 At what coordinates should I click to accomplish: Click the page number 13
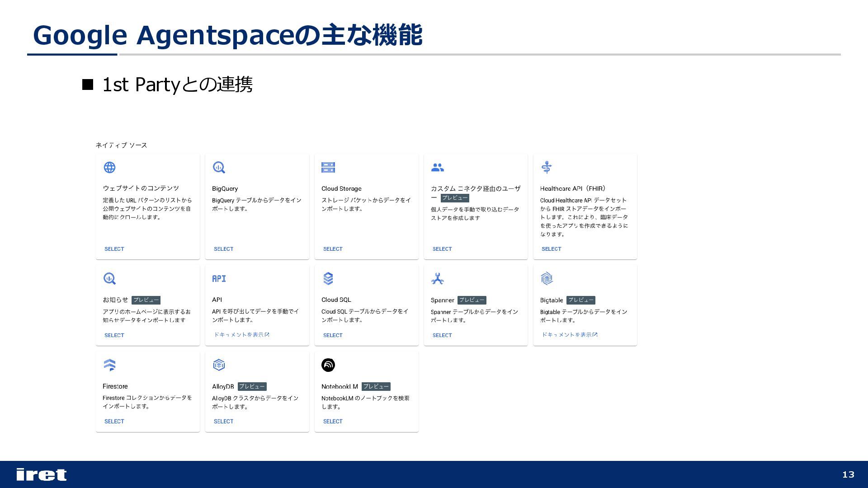click(x=848, y=474)
